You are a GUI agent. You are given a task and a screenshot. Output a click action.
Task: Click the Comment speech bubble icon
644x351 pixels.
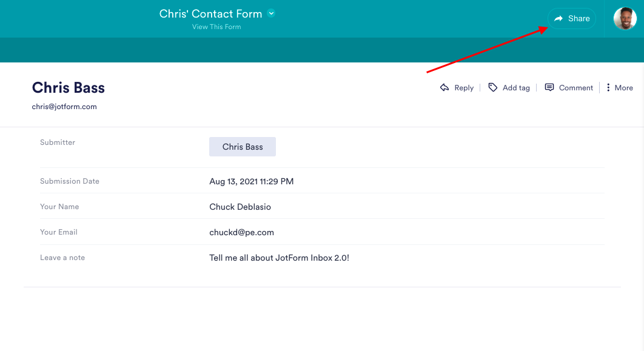coord(549,88)
